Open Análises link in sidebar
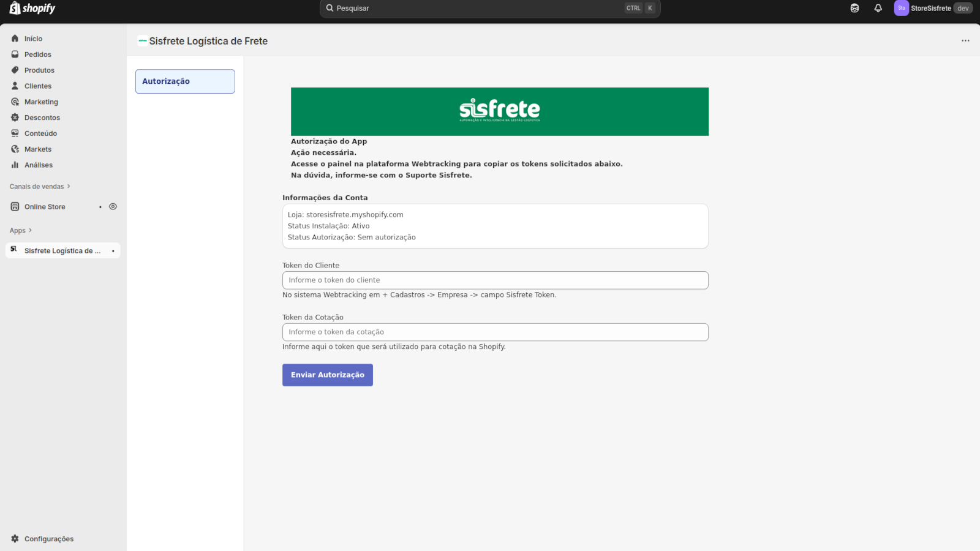Viewport: 980px width, 551px height. coord(39,165)
